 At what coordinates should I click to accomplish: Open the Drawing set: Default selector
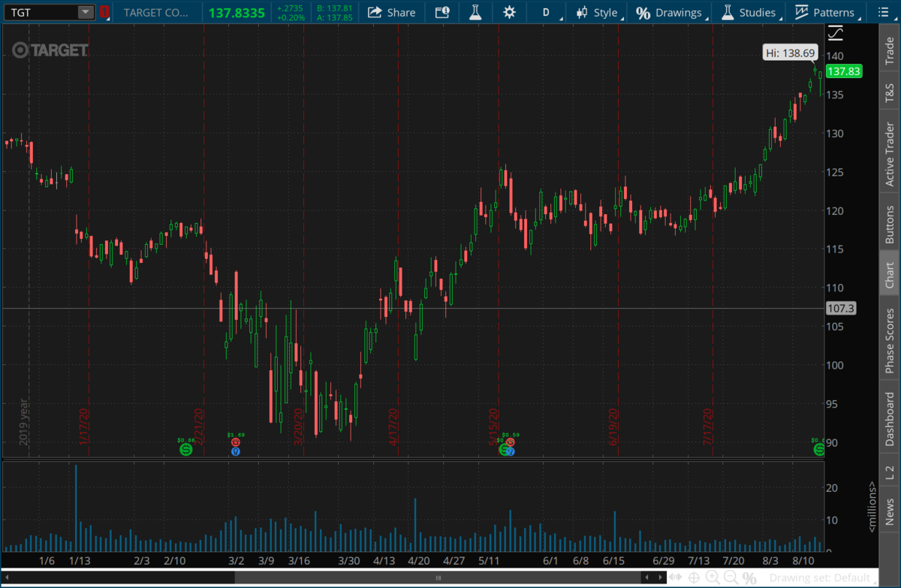tap(824, 577)
